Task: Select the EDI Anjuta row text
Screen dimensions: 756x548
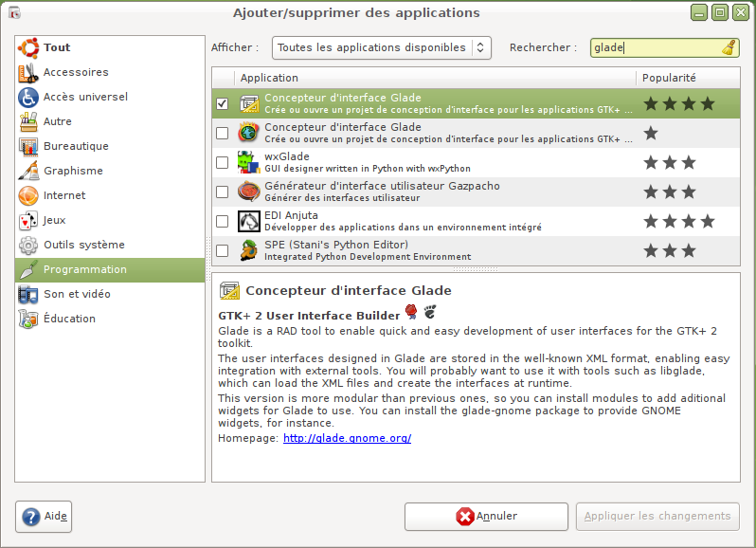Action: coord(403,222)
